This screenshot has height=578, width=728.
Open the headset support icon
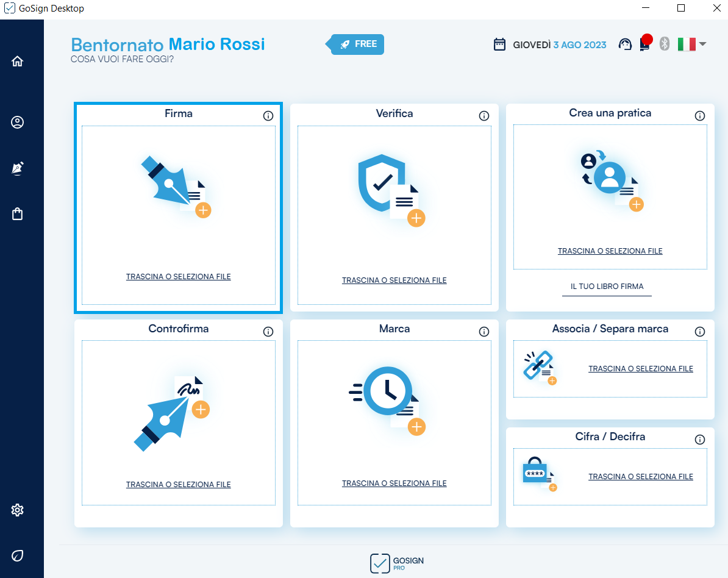point(624,45)
